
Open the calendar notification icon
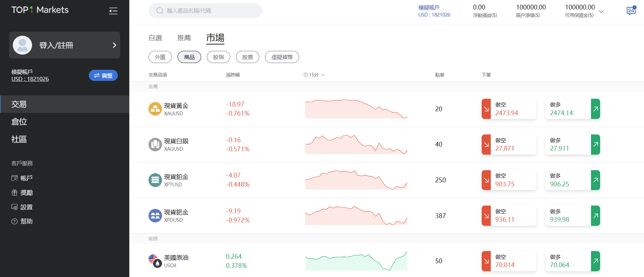coord(631,10)
